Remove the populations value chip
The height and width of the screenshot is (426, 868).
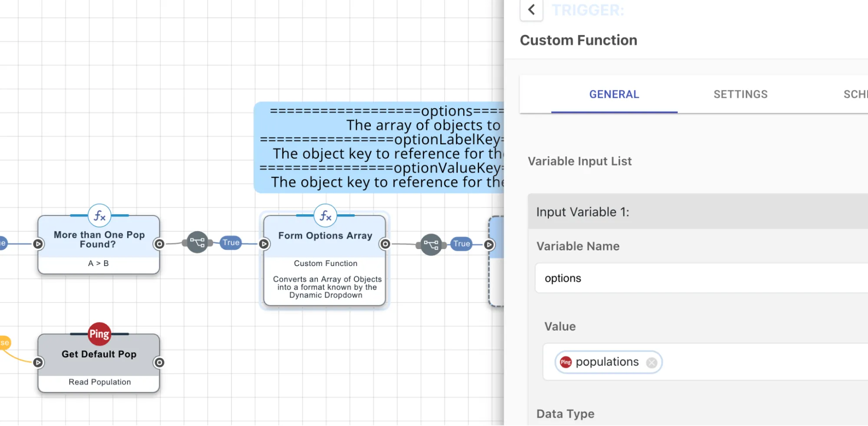[651, 363]
